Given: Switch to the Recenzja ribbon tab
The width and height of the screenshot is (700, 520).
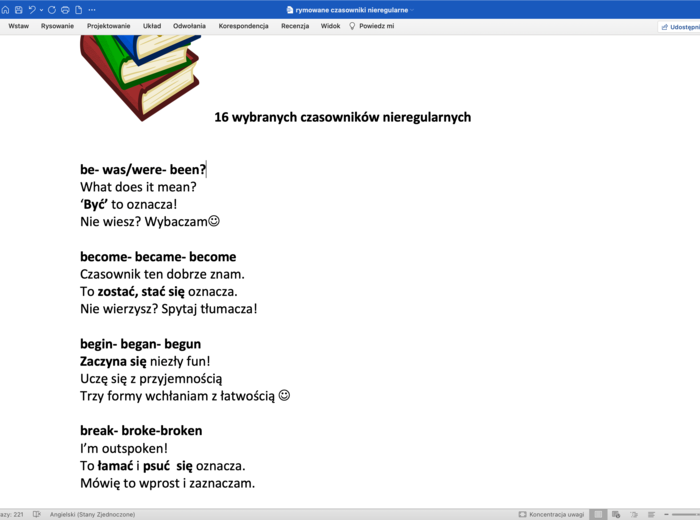Looking at the screenshot, I should pos(295,26).
